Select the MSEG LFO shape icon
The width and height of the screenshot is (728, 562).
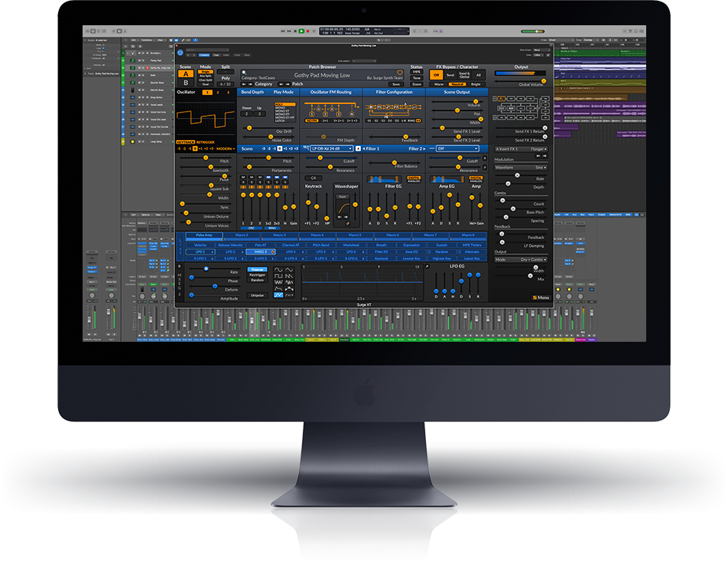click(x=278, y=294)
